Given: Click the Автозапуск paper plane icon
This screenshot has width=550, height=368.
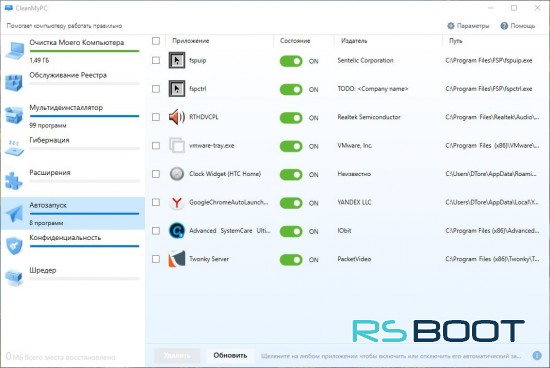Looking at the screenshot, I should coord(14,213).
